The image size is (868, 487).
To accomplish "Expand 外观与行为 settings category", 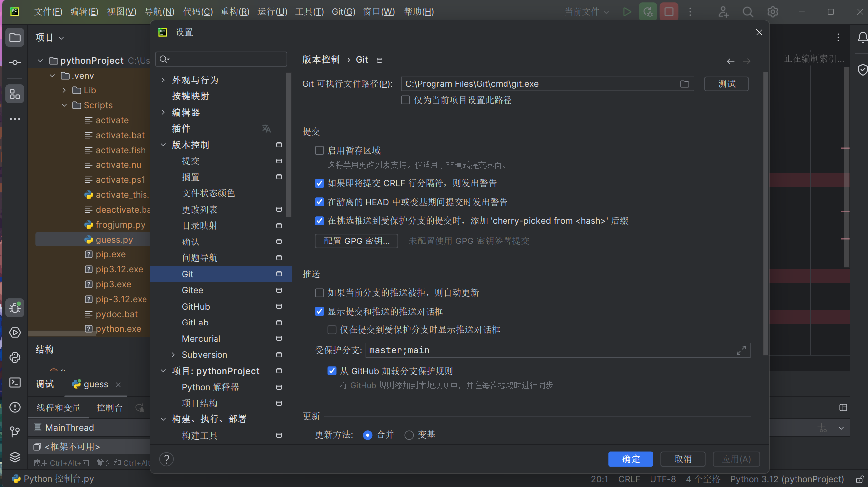I will [x=163, y=80].
